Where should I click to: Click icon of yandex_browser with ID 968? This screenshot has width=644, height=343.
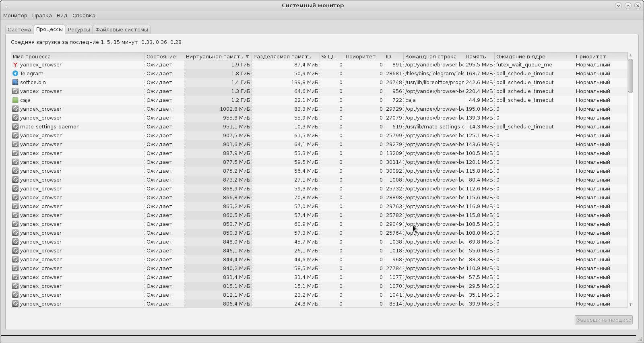click(15, 260)
